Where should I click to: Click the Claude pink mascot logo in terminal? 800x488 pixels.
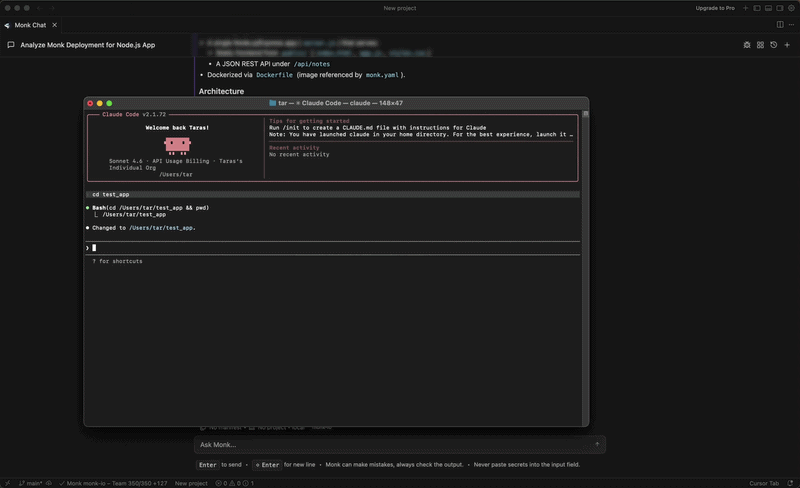178,145
